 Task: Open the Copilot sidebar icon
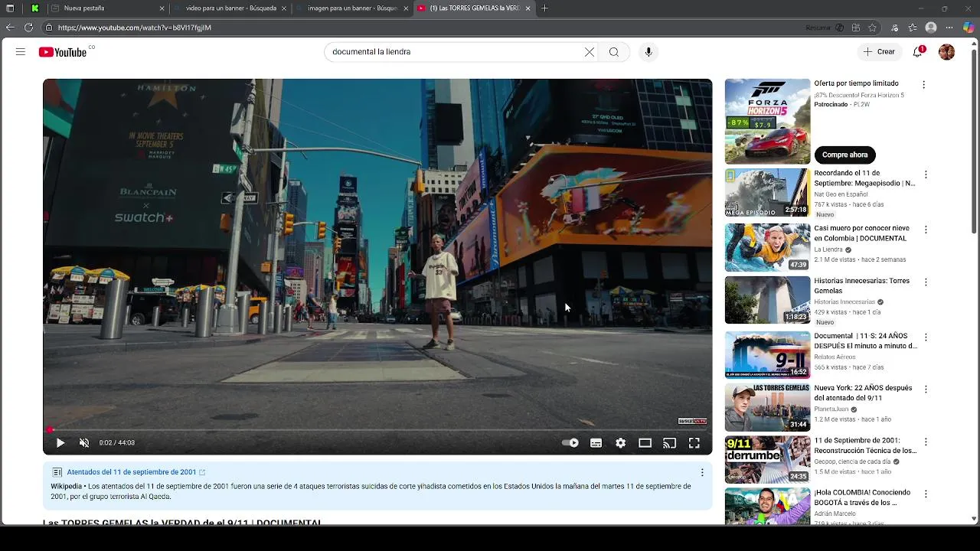coord(969,28)
